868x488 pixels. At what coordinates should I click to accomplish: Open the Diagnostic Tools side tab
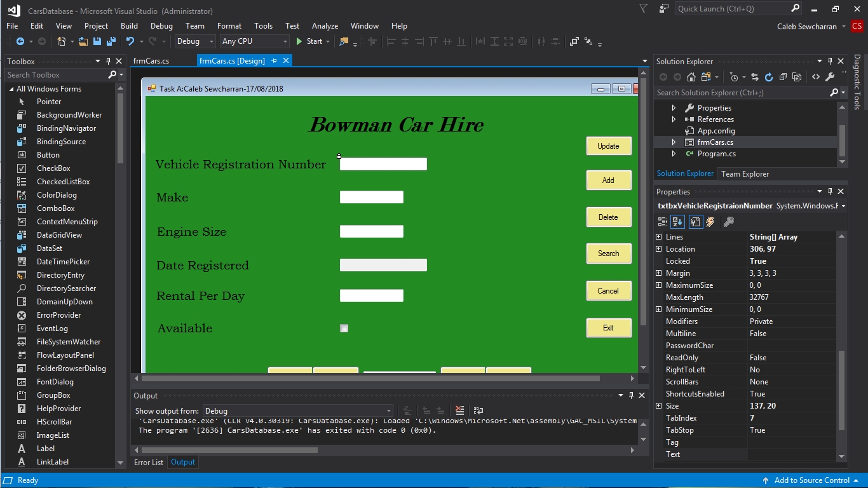(x=857, y=82)
